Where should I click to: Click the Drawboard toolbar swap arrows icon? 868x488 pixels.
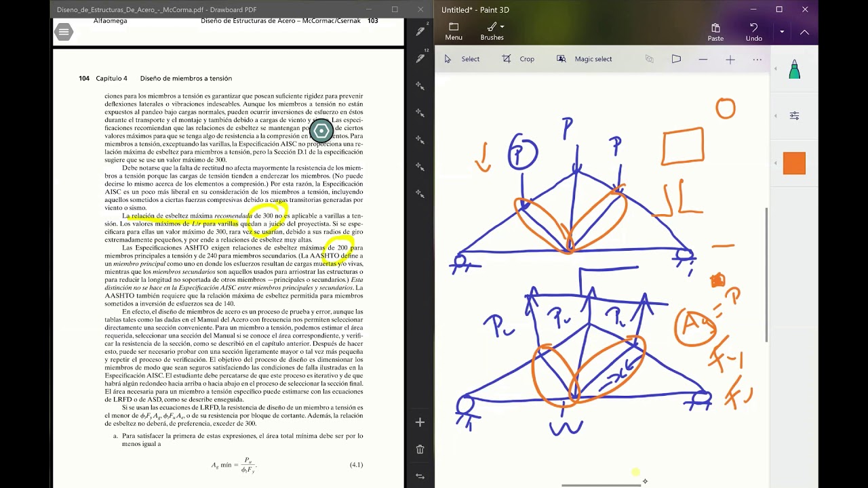point(420,476)
